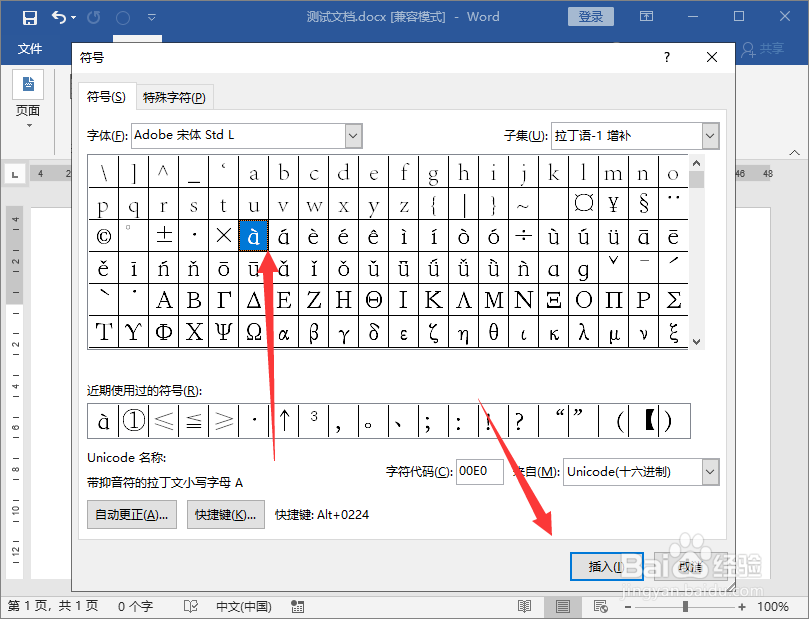This screenshot has height=619, width=809.
Task: Select the Greek Theta Θ symbol
Action: (374, 300)
